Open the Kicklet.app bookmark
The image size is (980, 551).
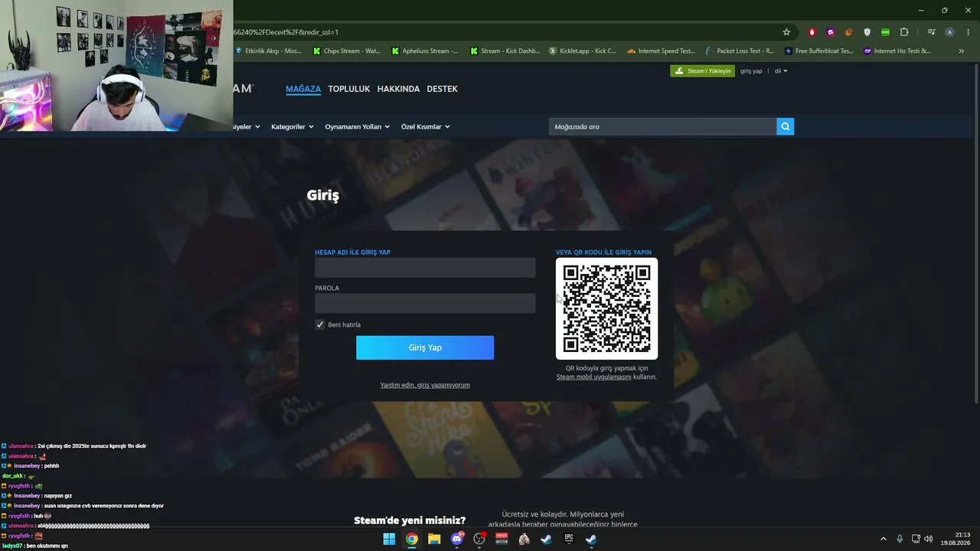583,51
